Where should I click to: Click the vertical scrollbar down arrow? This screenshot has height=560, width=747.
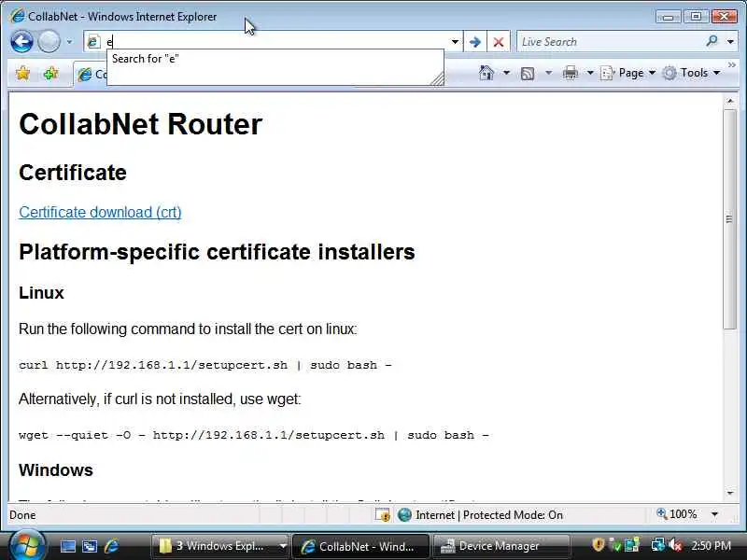pos(730,494)
